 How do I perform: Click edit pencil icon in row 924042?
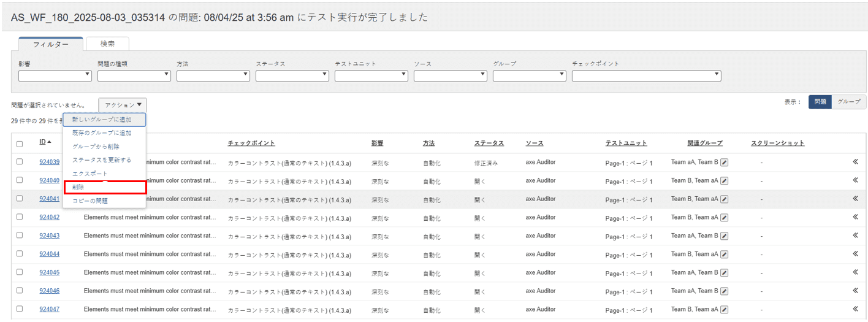[724, 218]
